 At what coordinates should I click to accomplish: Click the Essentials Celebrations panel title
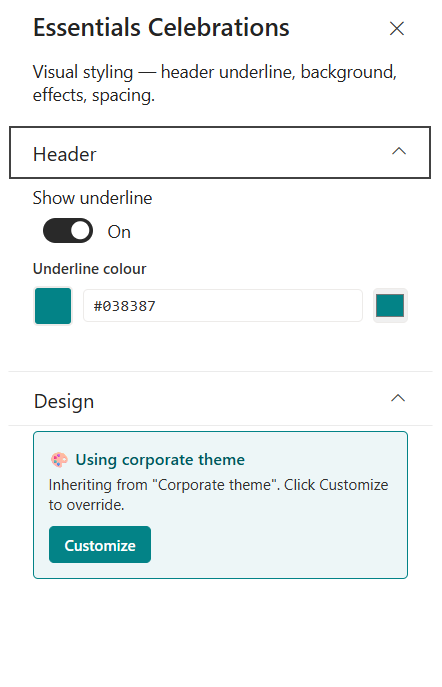161,28
